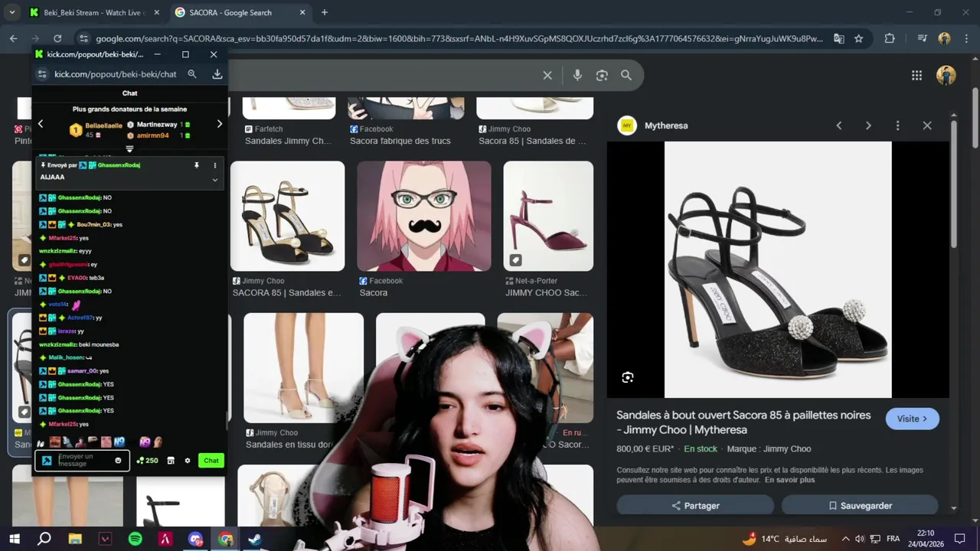Screen dimensions: 980x551
Task: Open the Chrome tab search dropdown
Action: [x=11, y=12]
